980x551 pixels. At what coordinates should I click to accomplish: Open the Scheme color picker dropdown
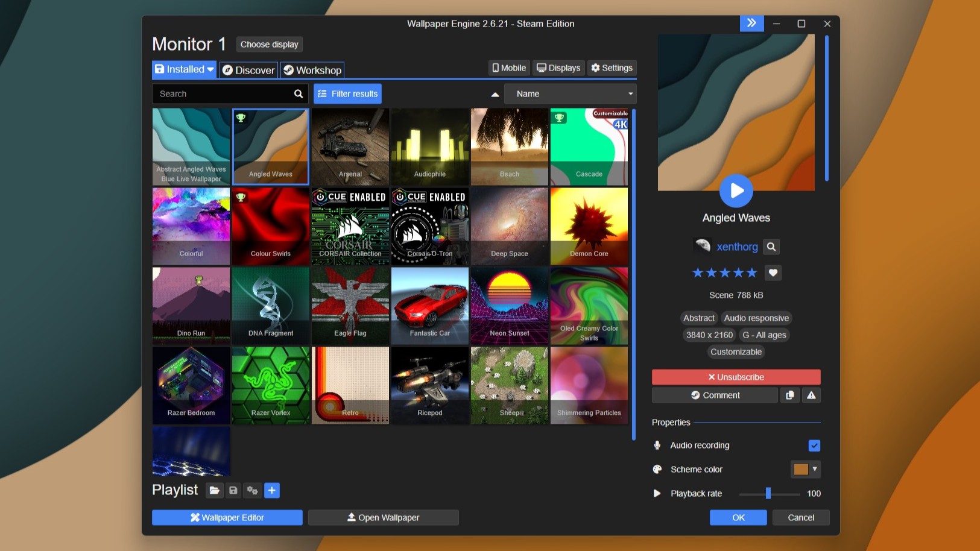pos(806,469)
